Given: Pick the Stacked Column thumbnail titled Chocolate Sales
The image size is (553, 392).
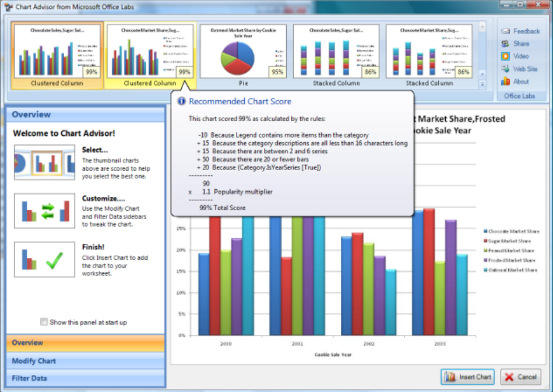Looking at the screenshot, I should [x=336, y=55].
